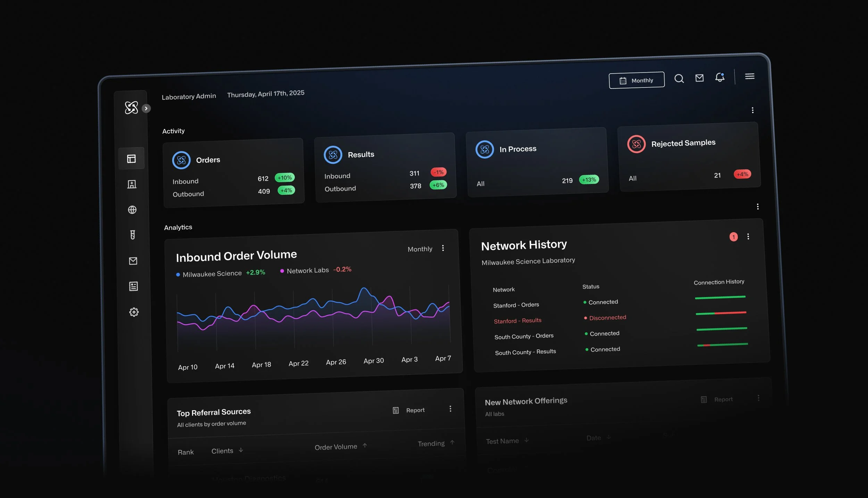Screen dimensions: 868x498
Task: Click the Stanford - Results network row
Action: pyautogui.click(x=517, y=321)
